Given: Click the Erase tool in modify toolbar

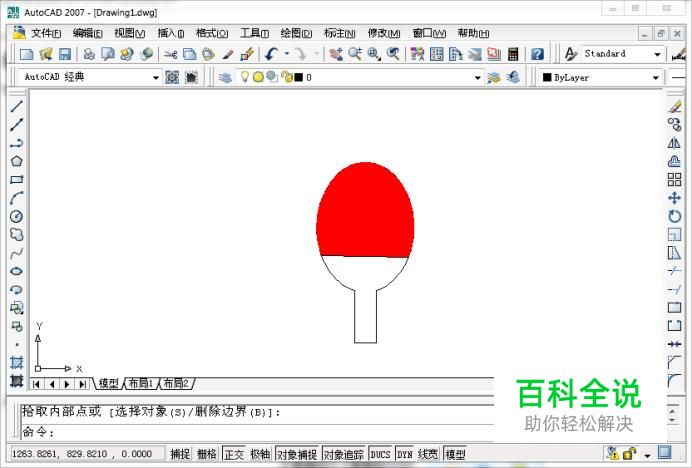Looking at the screenshot, I should [x=674, y=106].
